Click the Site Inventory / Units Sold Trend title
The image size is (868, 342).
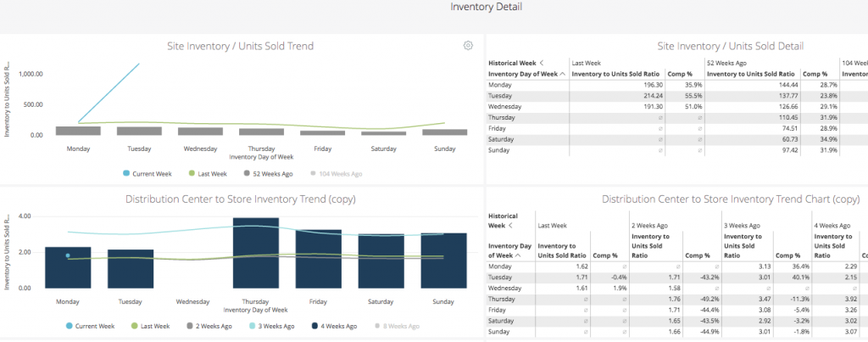[240, 46]
